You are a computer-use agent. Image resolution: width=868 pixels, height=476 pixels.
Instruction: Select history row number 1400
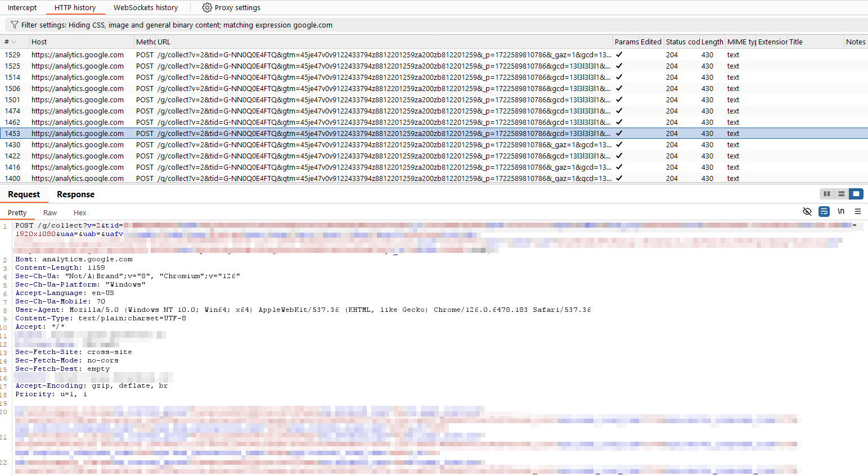[x=12, y=178]
